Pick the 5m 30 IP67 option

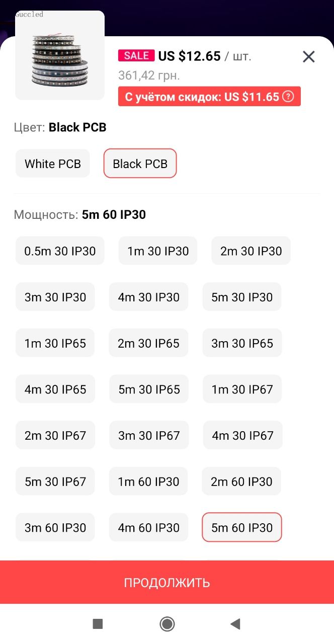(55, 481)
